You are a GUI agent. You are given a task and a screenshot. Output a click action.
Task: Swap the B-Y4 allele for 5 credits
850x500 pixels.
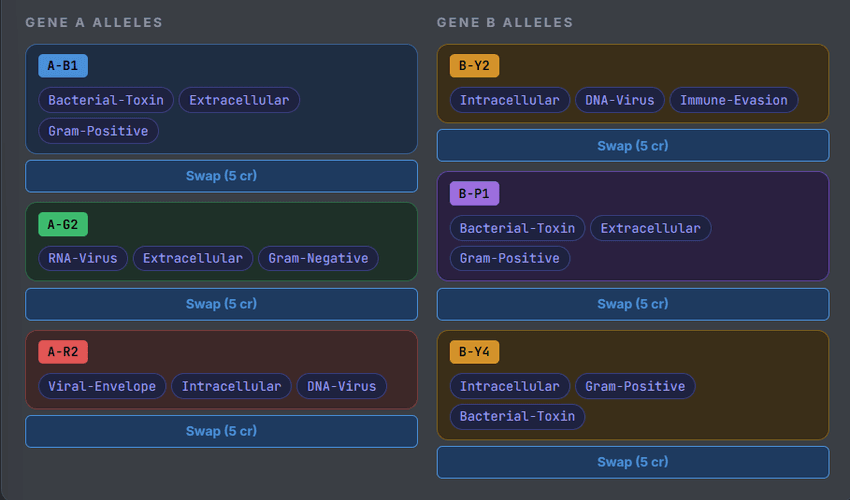tap(633, 462)
